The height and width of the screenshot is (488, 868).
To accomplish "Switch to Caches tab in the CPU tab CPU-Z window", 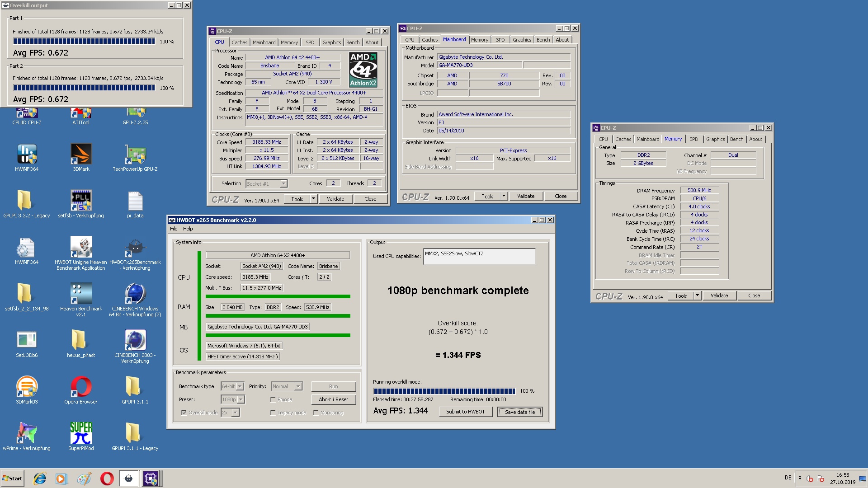I will click(x=240, y=42).
